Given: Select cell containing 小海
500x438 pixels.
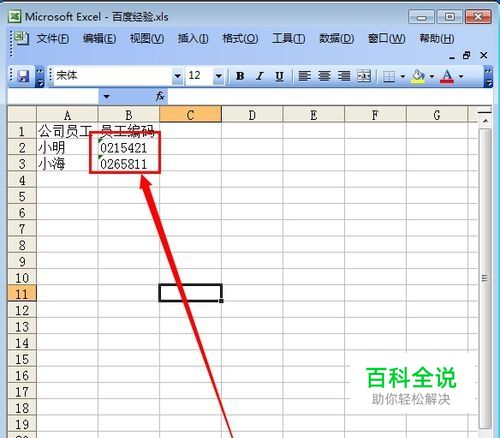Looking at the screenshot, I should (x=67, y=164).
